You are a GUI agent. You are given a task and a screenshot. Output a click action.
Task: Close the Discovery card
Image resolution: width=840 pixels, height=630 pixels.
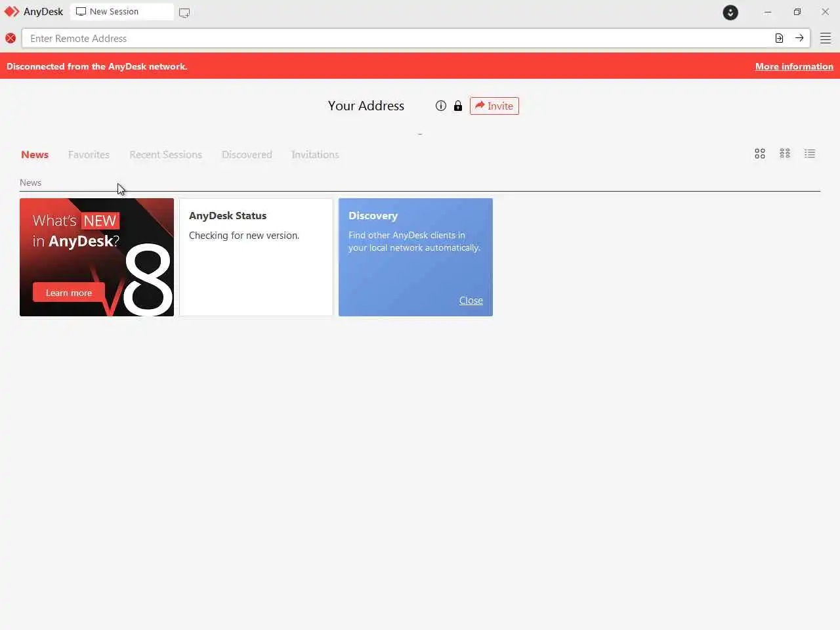pyautogui.click(x=471, y=301)
